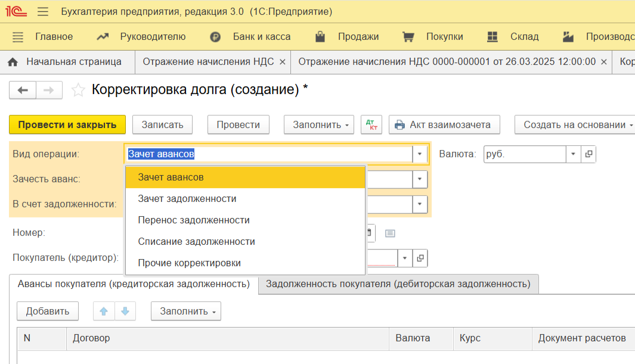The image size is (635, 364).
Task: Expand the Вид операции dropdown arrow
Action: [420, 154]
